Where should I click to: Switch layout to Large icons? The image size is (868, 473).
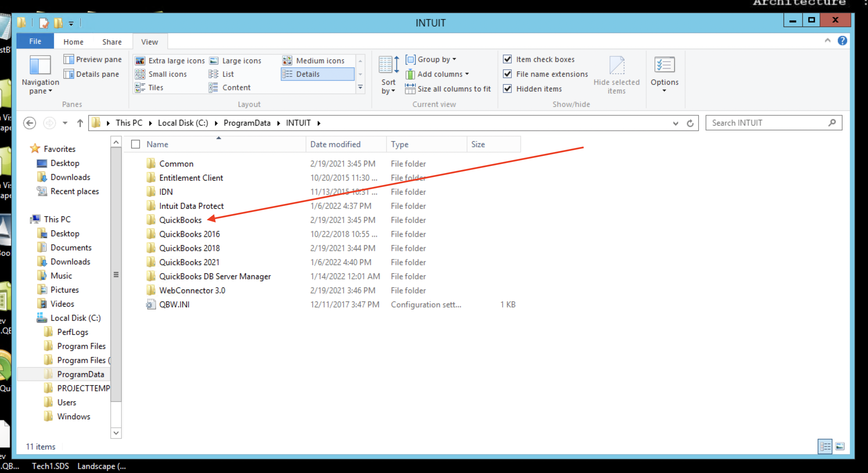(x=235, y=61)
